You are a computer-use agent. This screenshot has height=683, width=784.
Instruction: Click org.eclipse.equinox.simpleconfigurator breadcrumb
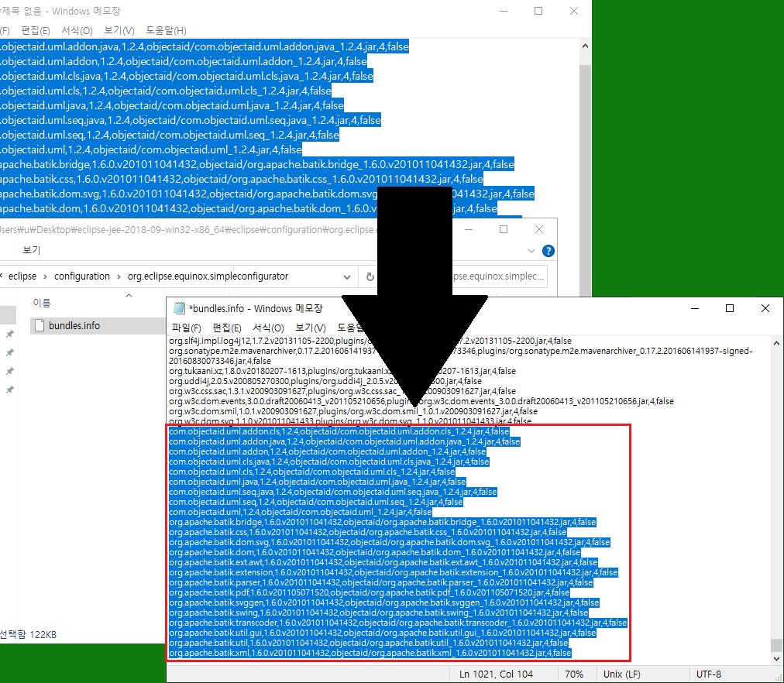tap(208, 276)
